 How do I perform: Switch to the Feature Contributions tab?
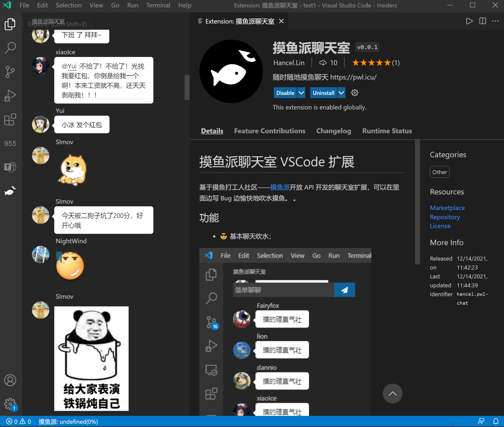tap(270, 131)
